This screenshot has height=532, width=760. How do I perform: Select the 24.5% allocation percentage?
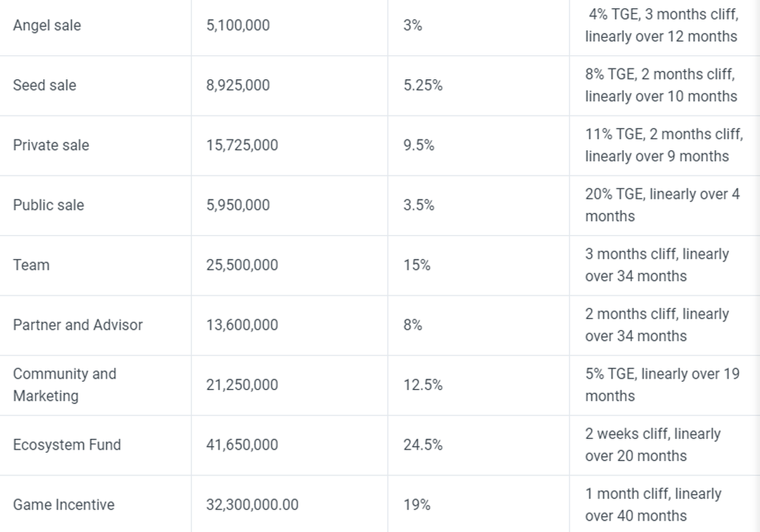(x=422, y=445)
